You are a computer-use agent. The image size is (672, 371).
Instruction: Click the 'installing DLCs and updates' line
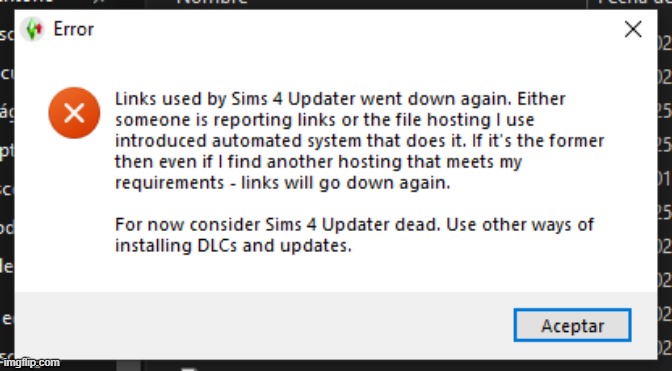point(233,246)
